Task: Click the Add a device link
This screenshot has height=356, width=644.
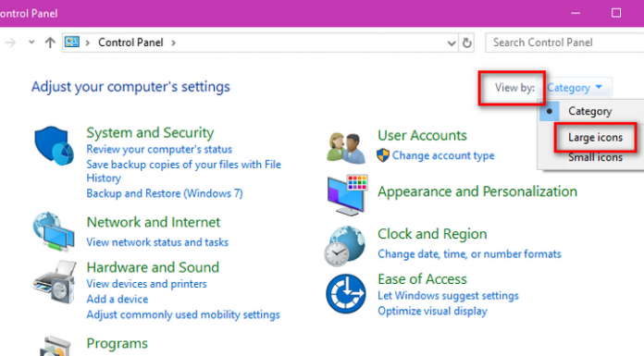Action: point(118,299)
